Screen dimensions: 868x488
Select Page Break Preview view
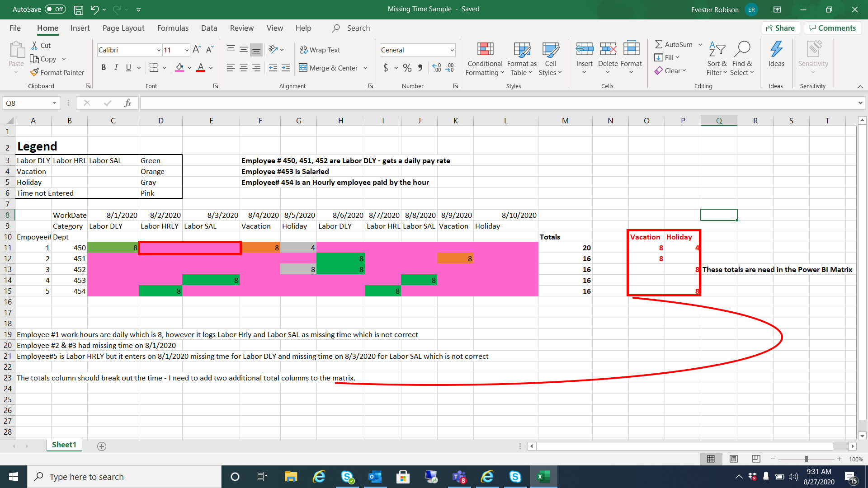(756, 459)
